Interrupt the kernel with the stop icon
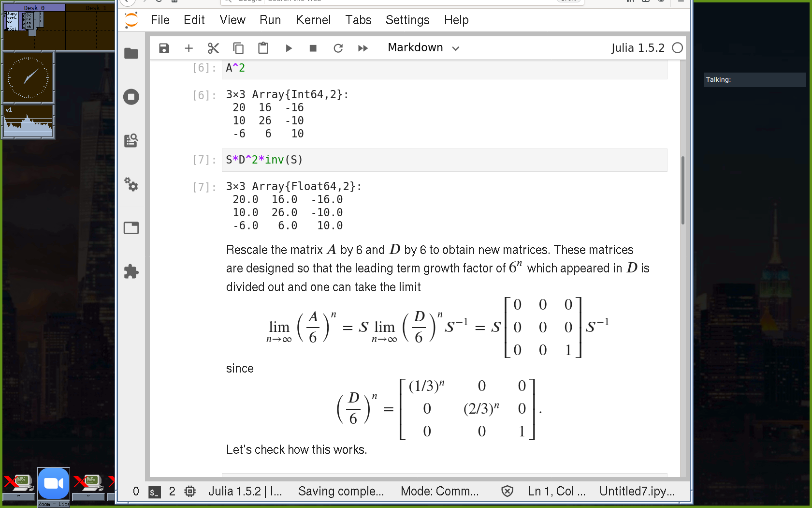Screen dimensions: 812x508 pos(313,48)
